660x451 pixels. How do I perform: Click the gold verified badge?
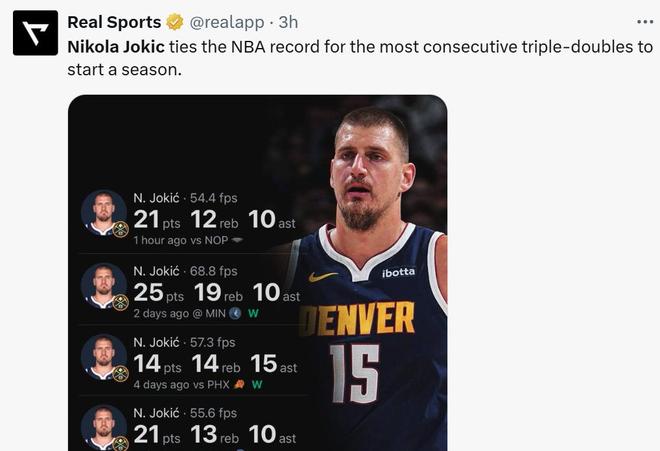coord(174,22)
